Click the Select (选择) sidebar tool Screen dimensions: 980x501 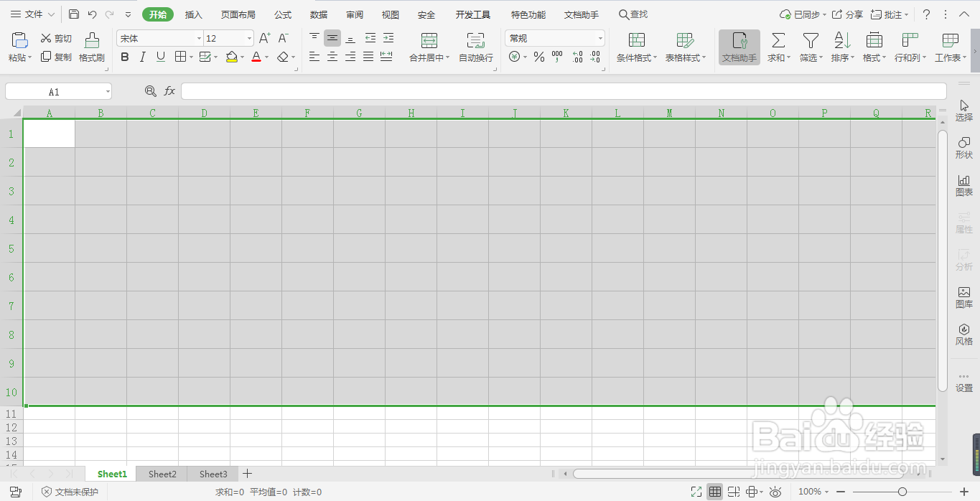pos(964,111)
